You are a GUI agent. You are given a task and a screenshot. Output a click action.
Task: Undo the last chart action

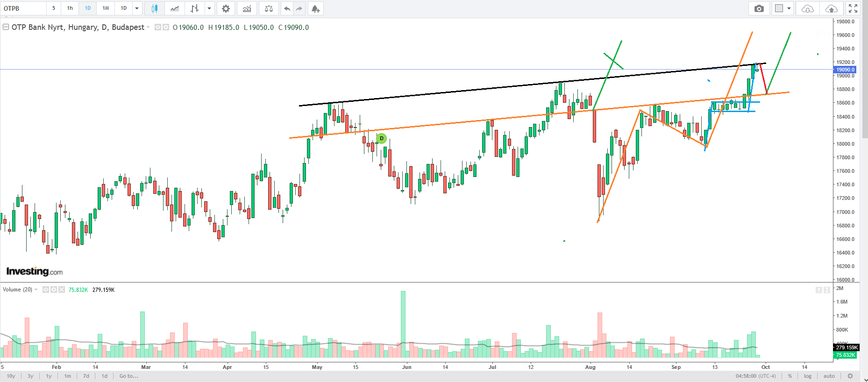[x=287, y=8]
